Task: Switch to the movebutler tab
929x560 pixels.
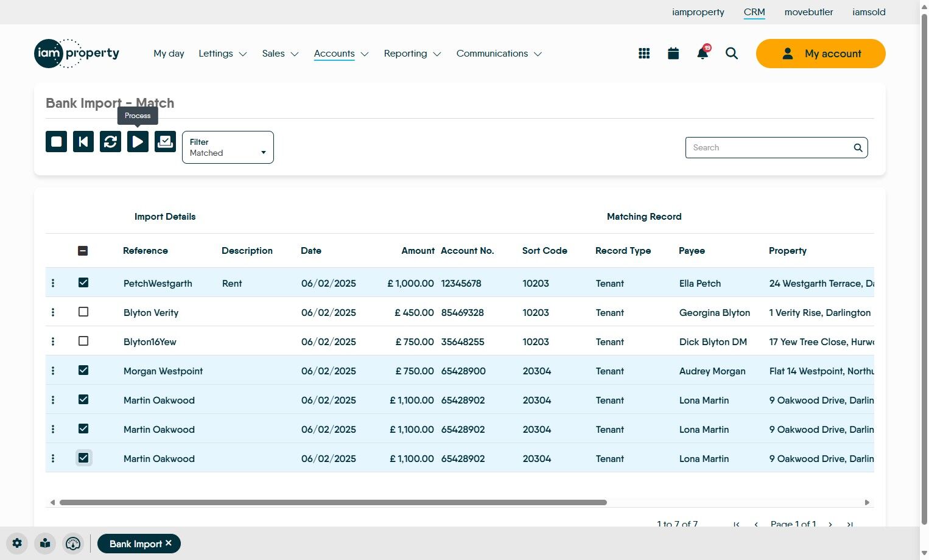Action: coord(808,12)
